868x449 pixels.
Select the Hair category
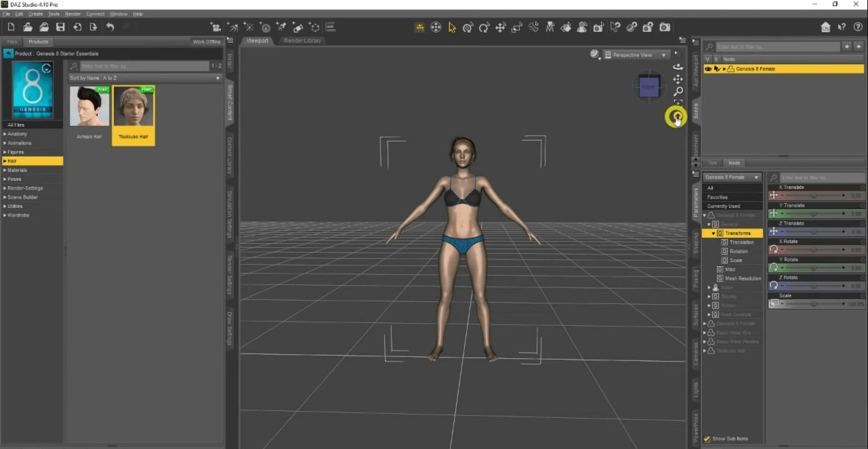pos(32,161)
